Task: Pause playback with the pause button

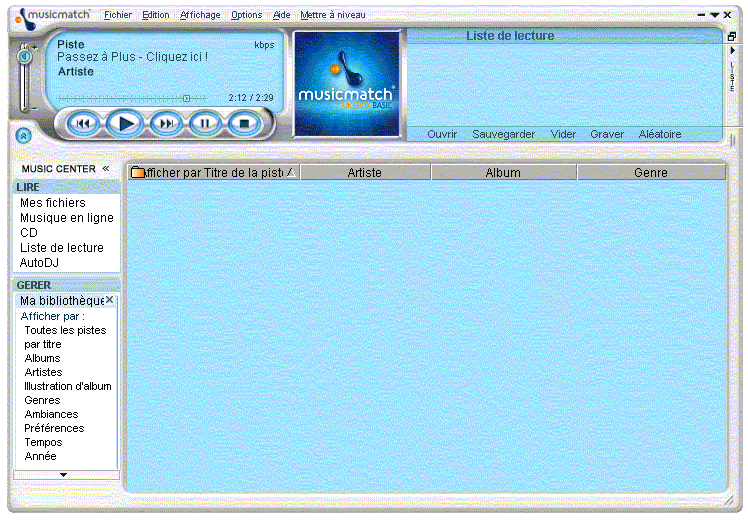Action: (x=206, y=124)
